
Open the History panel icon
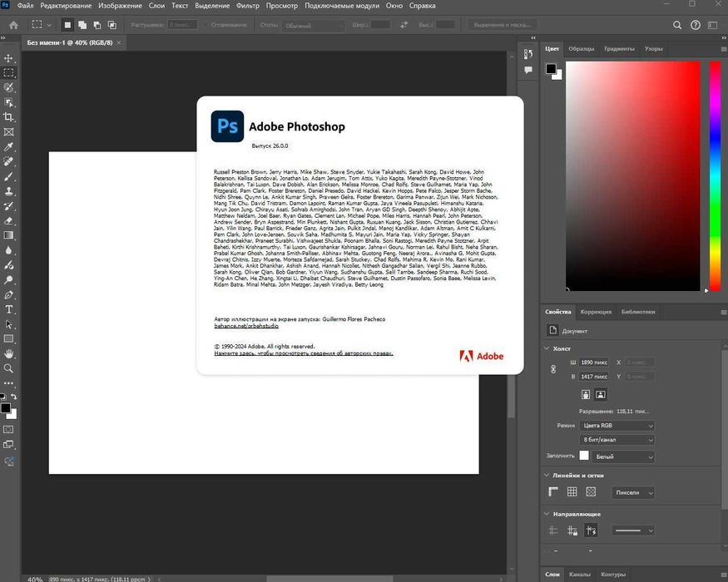527,54
